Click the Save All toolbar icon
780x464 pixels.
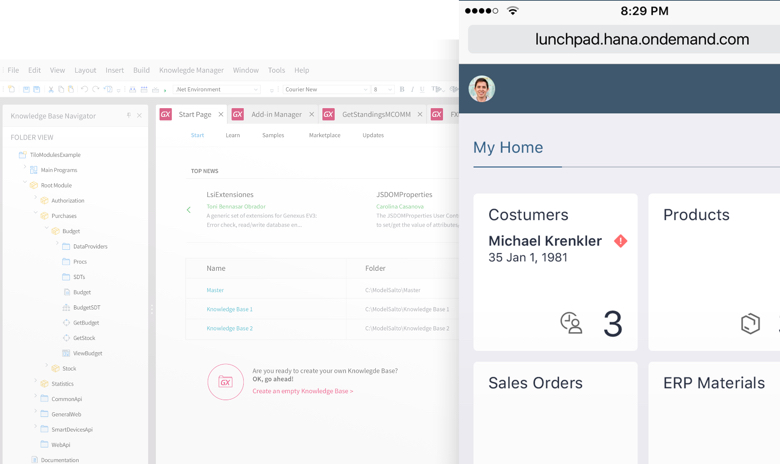coord(36,90)
